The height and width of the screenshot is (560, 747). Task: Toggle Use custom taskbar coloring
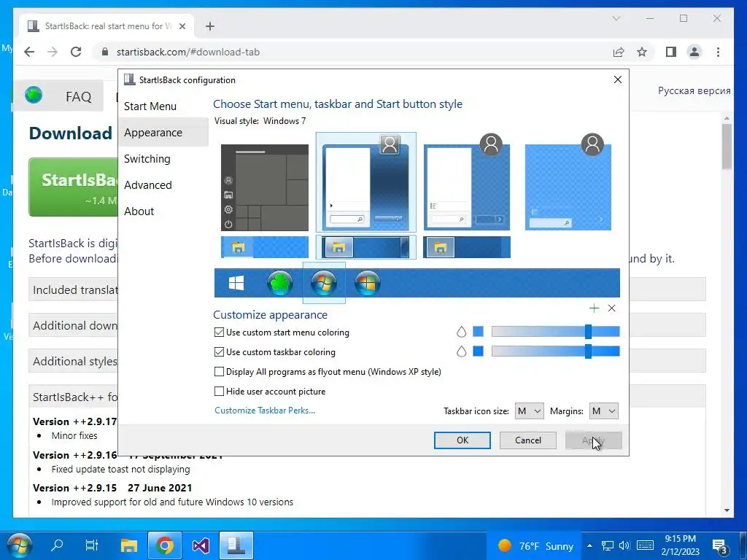pos(275,352)
